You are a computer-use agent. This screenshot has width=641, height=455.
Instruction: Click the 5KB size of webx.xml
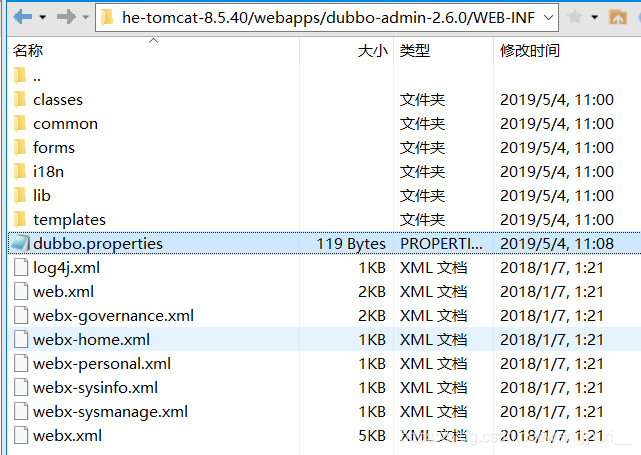(372, 435)
